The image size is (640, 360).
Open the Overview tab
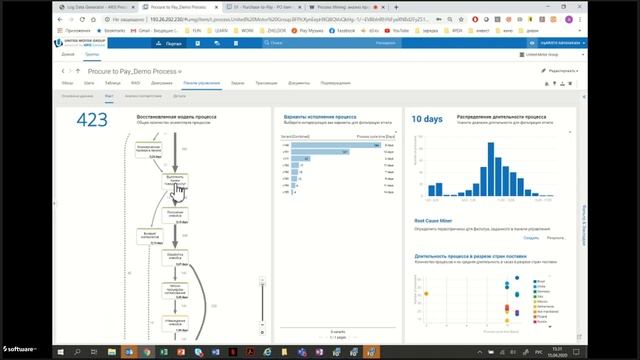(x=67, y=83)
